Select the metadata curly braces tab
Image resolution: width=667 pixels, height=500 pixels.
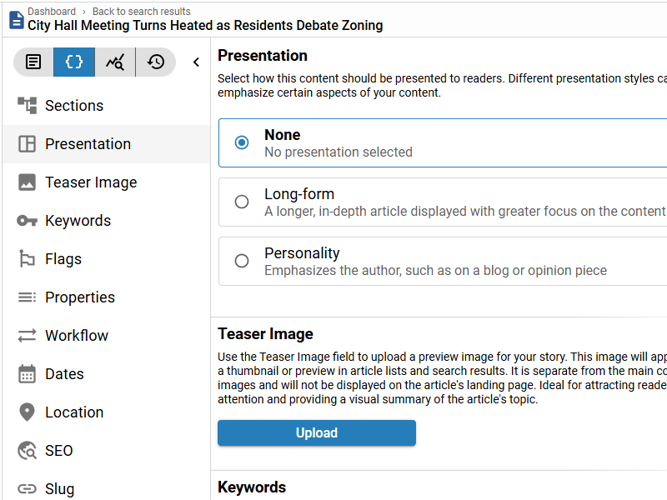(x=74, y=62)
